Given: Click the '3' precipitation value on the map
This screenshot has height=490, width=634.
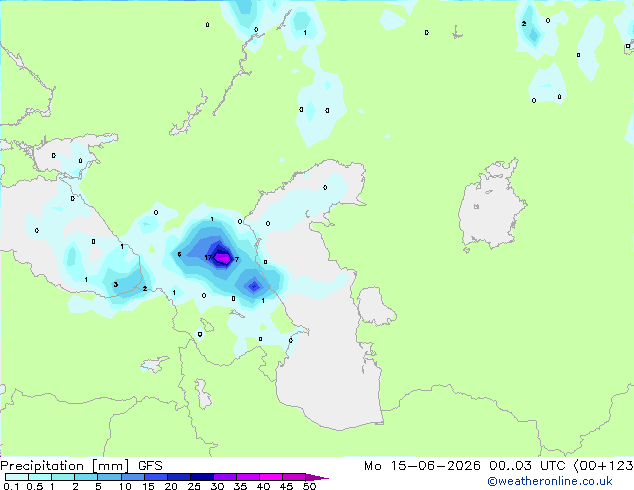Looking at the screenshot, I should [x=116, y=285].
